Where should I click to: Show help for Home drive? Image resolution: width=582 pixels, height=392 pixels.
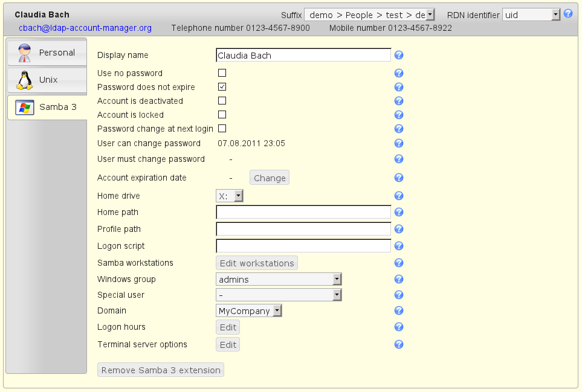click(399, 196)
